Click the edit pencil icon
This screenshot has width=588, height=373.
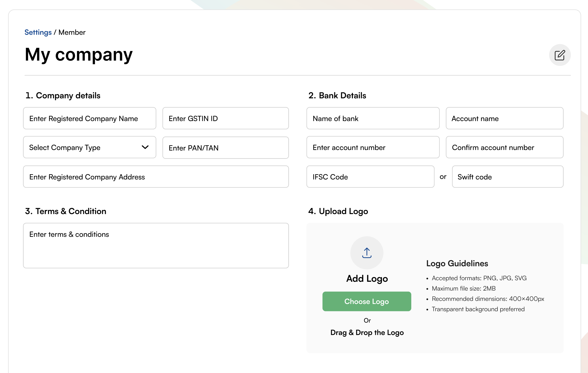click(x=559, y=55)
